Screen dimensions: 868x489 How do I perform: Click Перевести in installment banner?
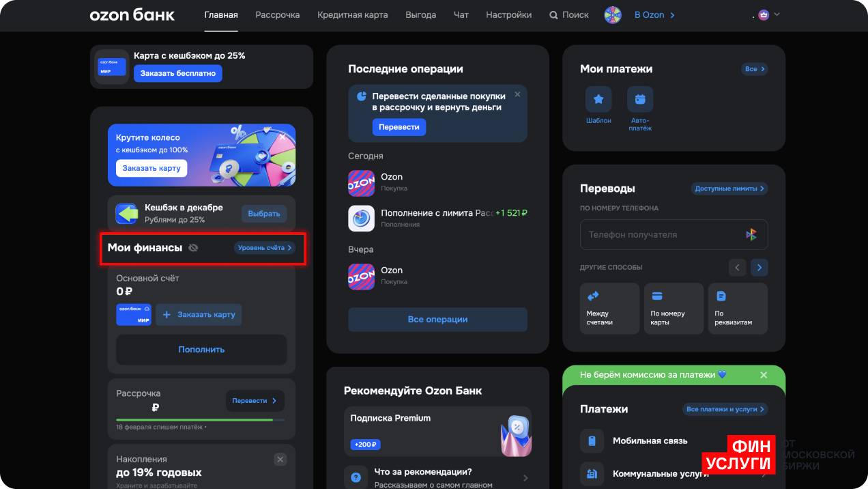click(x=399, y=127)
